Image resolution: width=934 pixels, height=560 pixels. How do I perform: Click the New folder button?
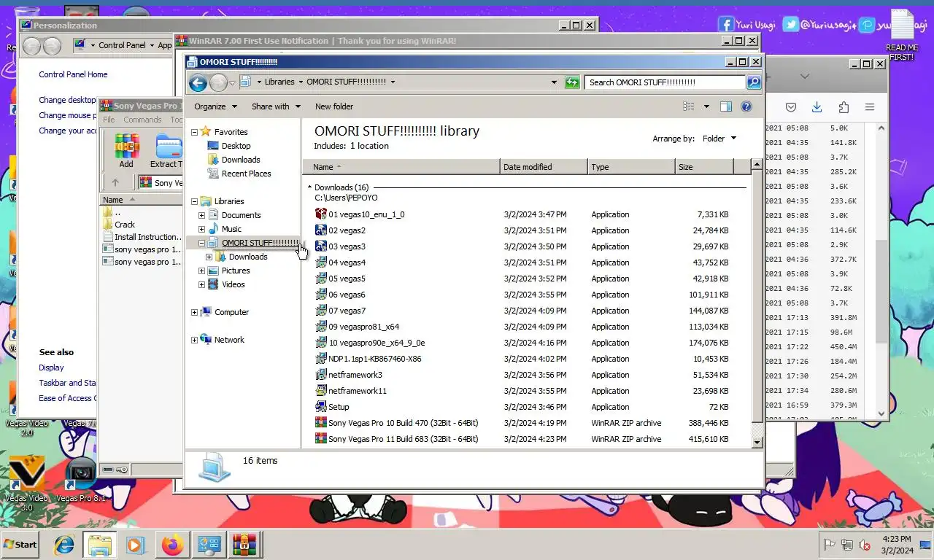point(334,106)
